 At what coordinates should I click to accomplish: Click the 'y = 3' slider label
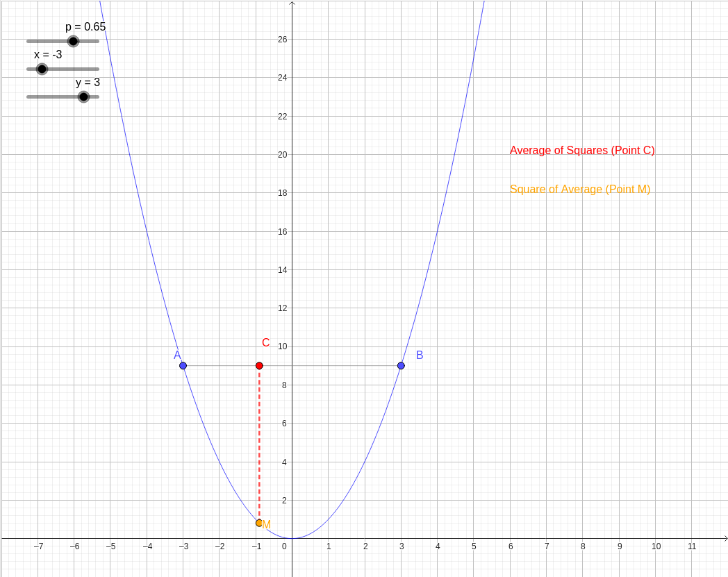[88, 83]
